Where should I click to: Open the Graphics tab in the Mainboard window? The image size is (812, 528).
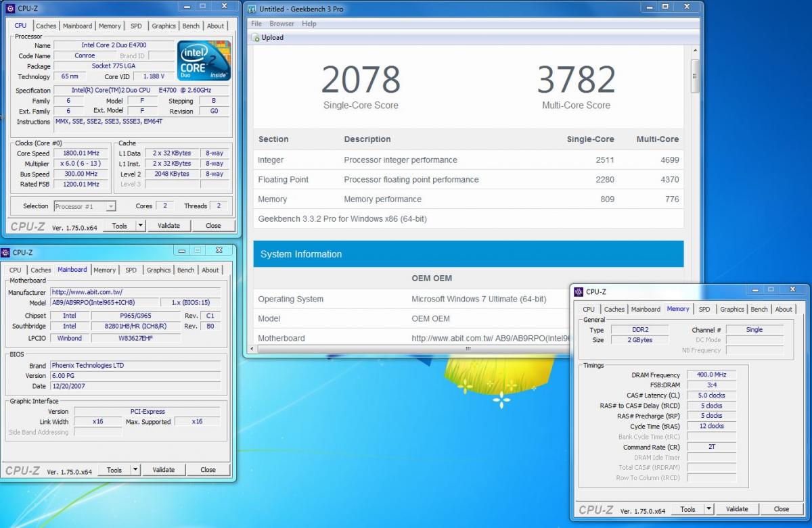coord(158,270)
